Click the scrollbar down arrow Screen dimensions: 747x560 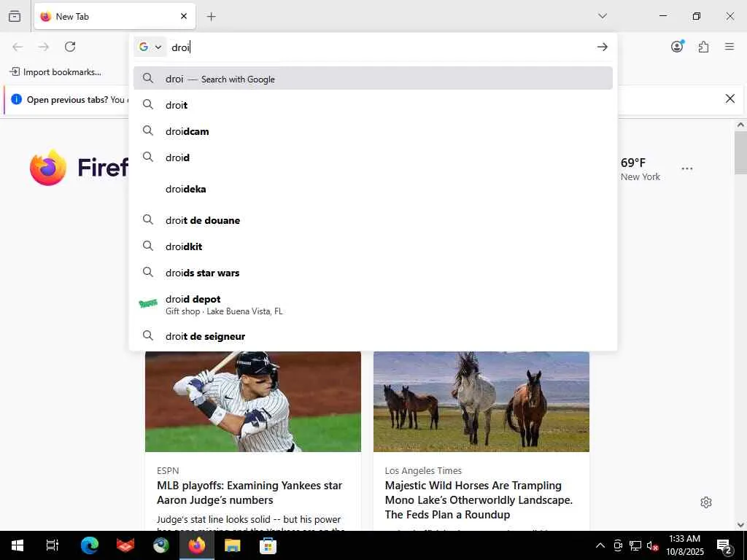(x=740, y=525)
